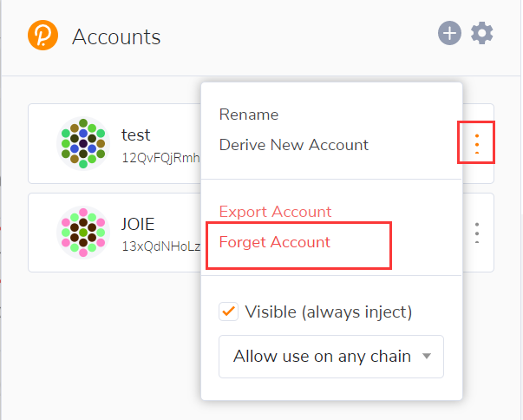Click the dropdown arrow beside chain selection

pos(427,357)
